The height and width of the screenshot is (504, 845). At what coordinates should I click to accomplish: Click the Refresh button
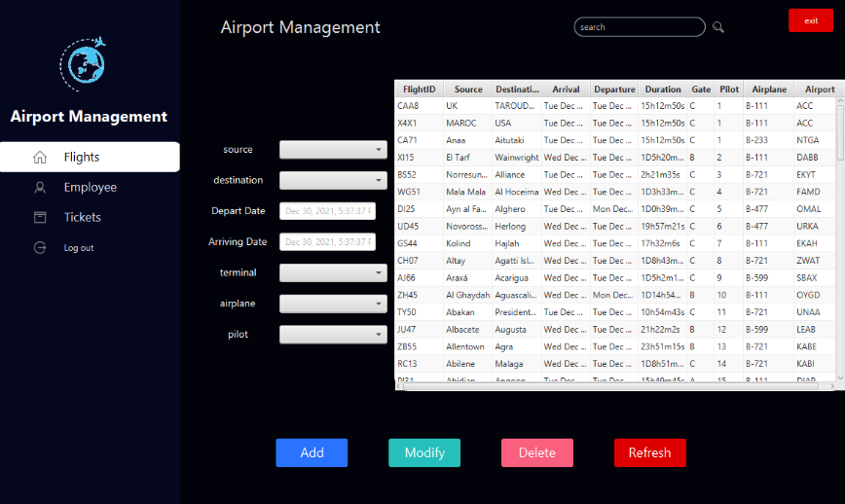tap(650, 452)
